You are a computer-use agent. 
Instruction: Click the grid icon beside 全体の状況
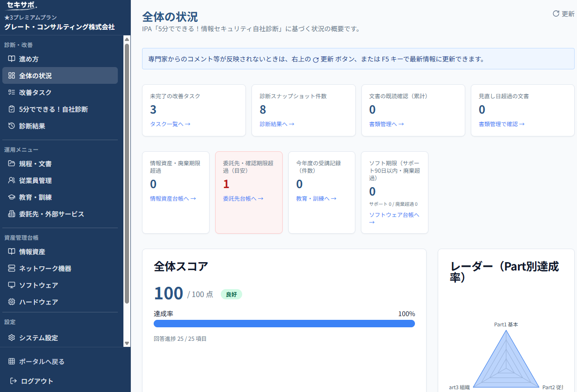pos(12,76)
